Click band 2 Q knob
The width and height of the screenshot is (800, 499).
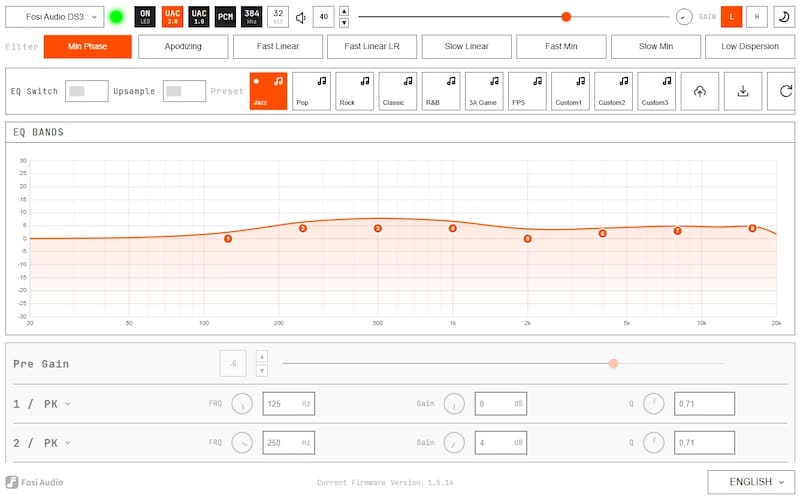[x=654, y=443]
